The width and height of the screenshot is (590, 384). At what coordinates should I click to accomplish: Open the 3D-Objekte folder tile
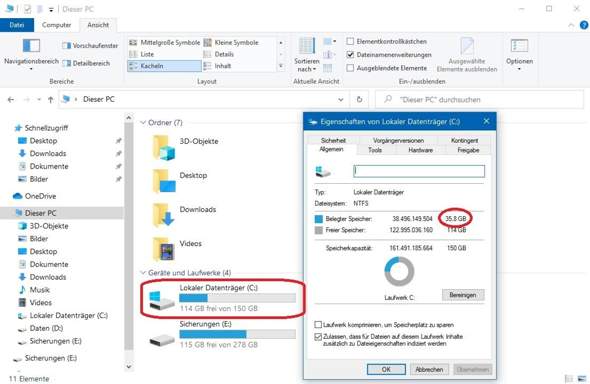[186, 147]
